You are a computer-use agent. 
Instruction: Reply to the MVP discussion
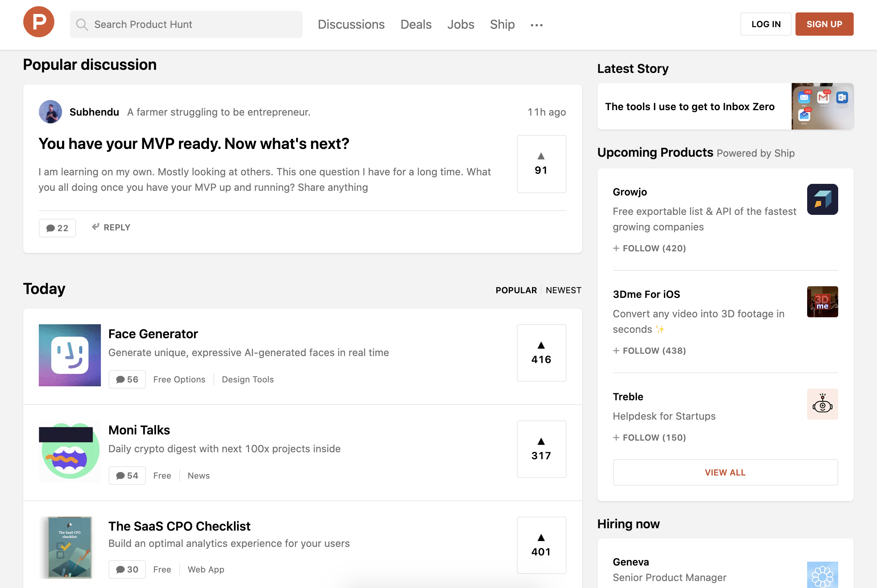[x=111, y=227]
